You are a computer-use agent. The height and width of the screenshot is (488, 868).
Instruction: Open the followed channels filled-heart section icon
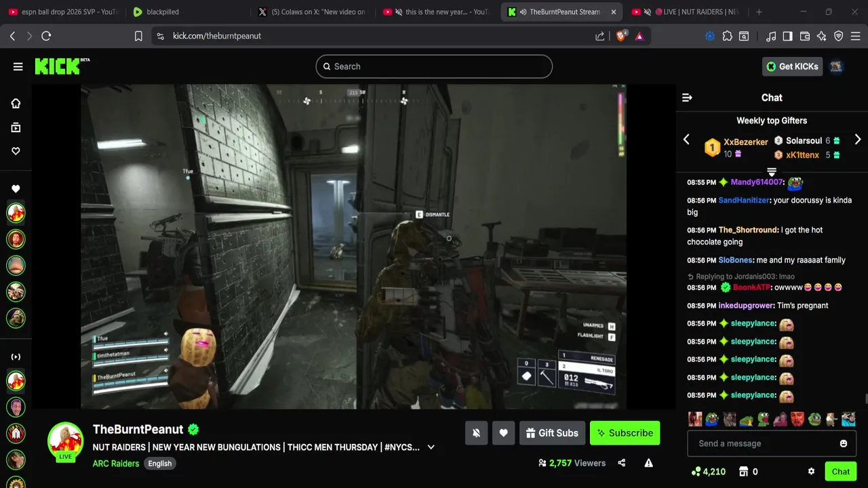(x=16, y=189)
